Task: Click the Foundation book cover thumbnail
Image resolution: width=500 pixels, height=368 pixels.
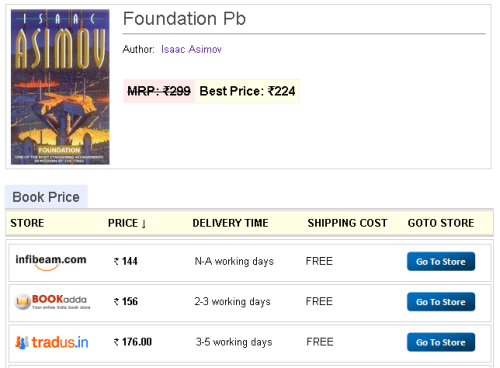Action: 60,87
